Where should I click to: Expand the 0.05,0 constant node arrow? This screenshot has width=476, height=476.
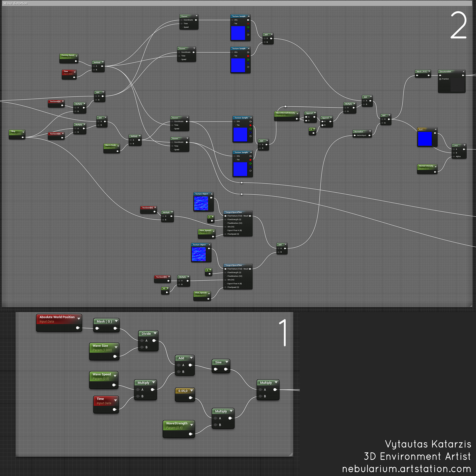coord(192,391)
